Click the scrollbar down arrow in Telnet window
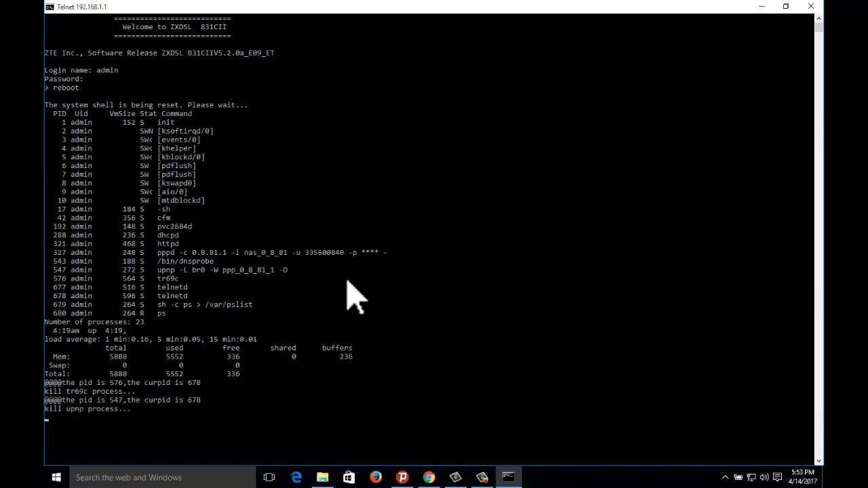The height and width of the screenshot is (488, 868). pos(818,461)
